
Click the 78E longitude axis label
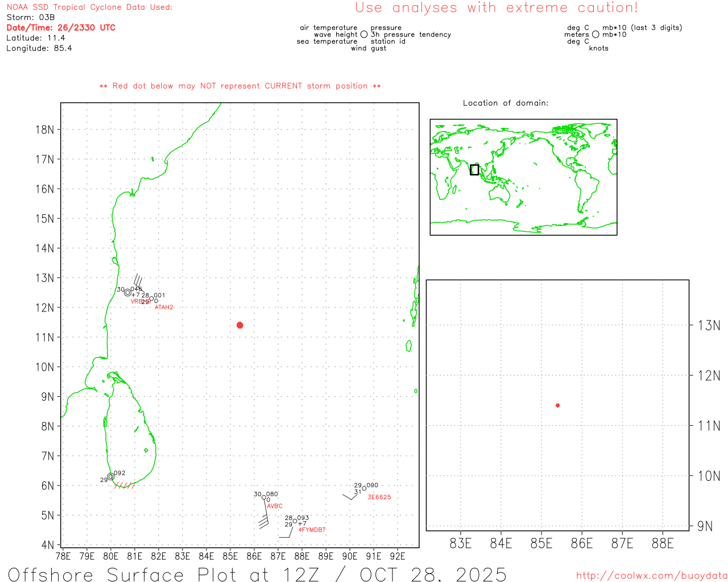pos(63,556)
